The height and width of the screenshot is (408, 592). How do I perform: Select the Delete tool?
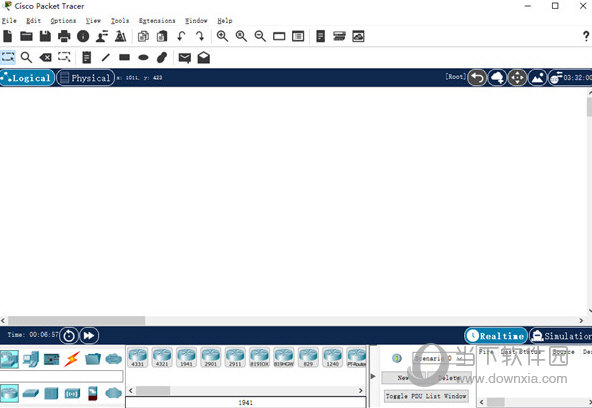point(45,57)
